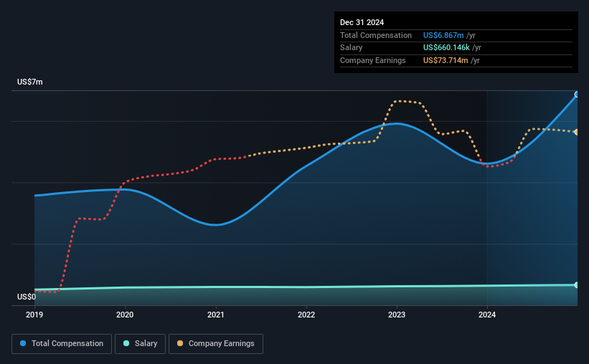Select the Salary end data point marker
The width and height of the screenshot is (589, 364).
point(577,285)
